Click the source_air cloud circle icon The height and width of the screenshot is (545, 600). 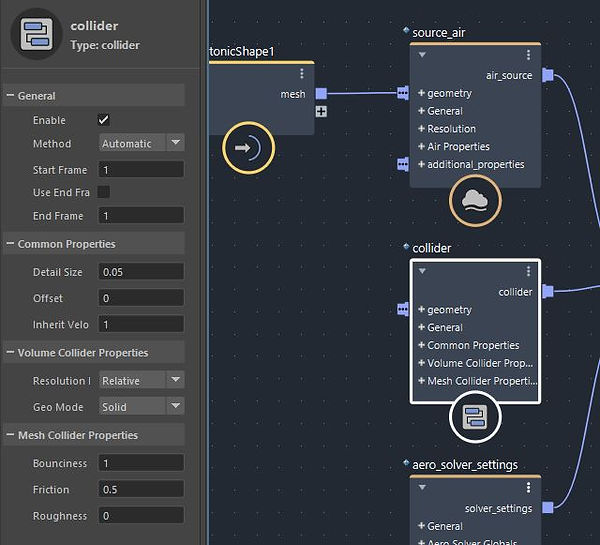pos(475,201)
